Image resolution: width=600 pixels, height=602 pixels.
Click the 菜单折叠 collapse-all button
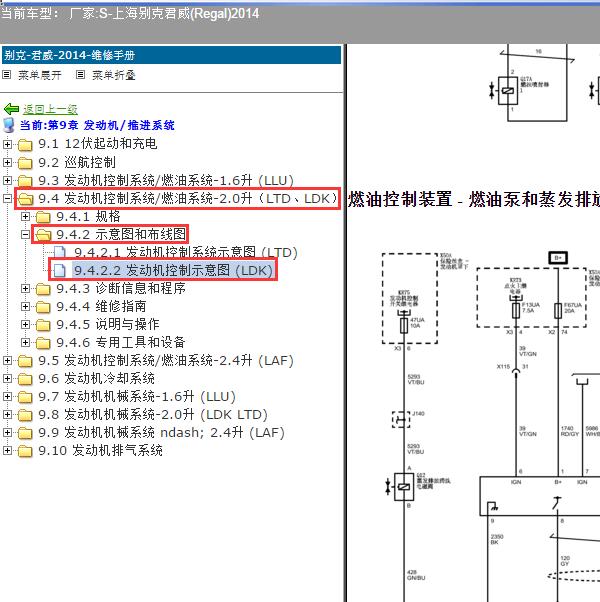coord(114,75)
